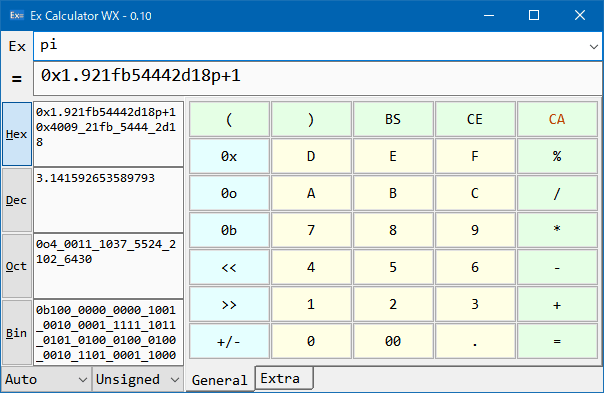Click the double zero 00 key

393,341
